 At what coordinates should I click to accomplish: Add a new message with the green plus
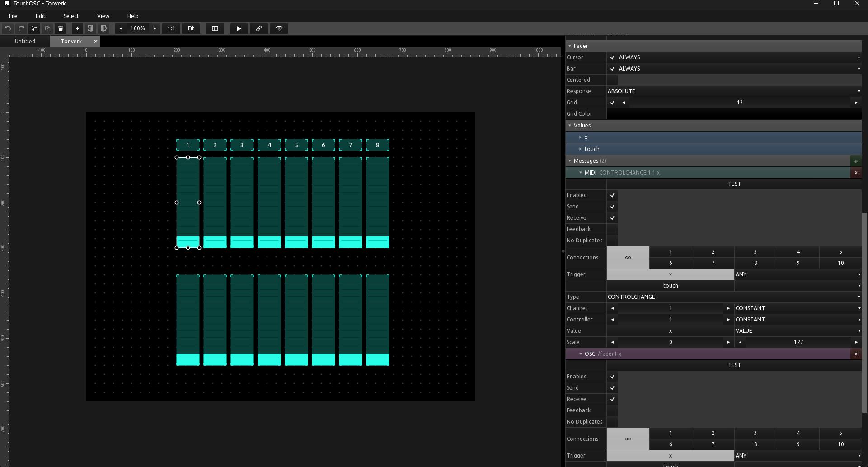point(856,161)
